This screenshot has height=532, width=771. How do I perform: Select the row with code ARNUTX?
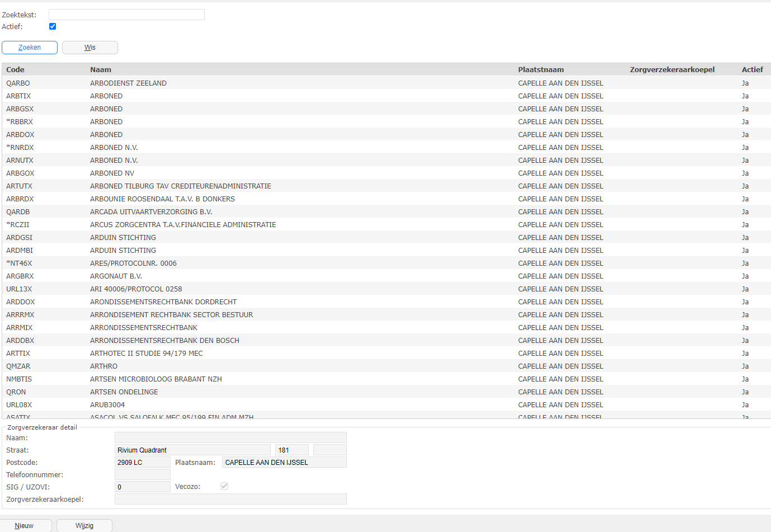[386, 160]
